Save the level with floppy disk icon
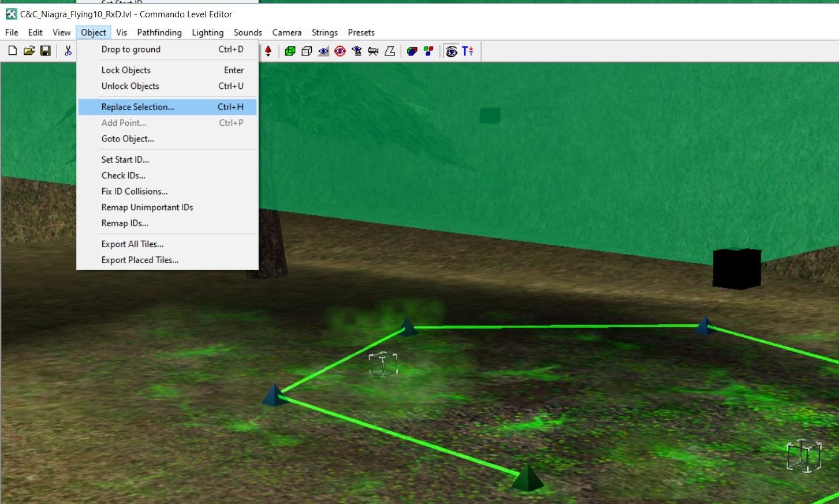Image resolution: width=839 pixels, height=504 pixels. pos(45,51)
